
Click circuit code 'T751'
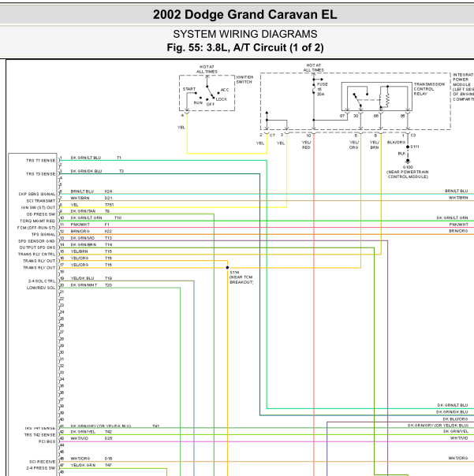click(x=109, y=205)
